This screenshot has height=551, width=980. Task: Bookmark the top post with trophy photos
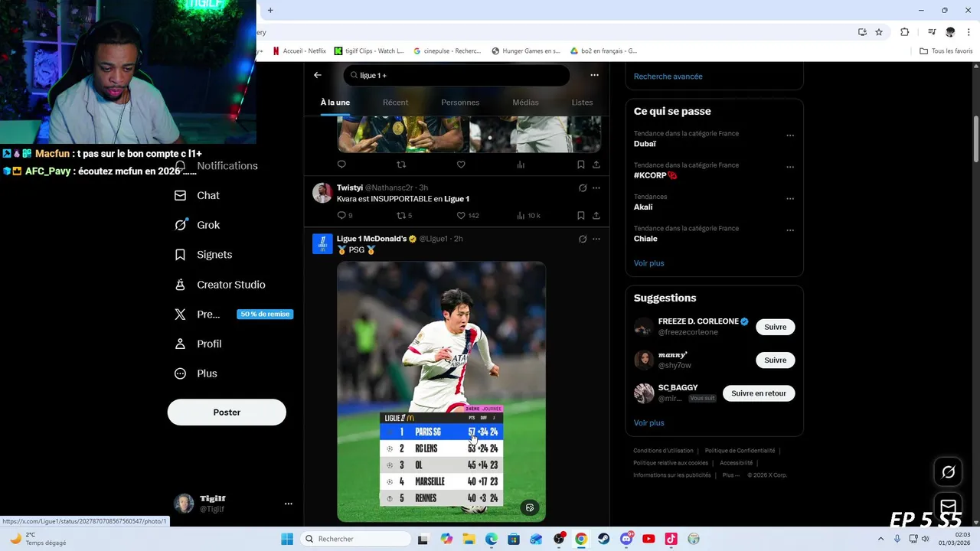tap(581, 165)
